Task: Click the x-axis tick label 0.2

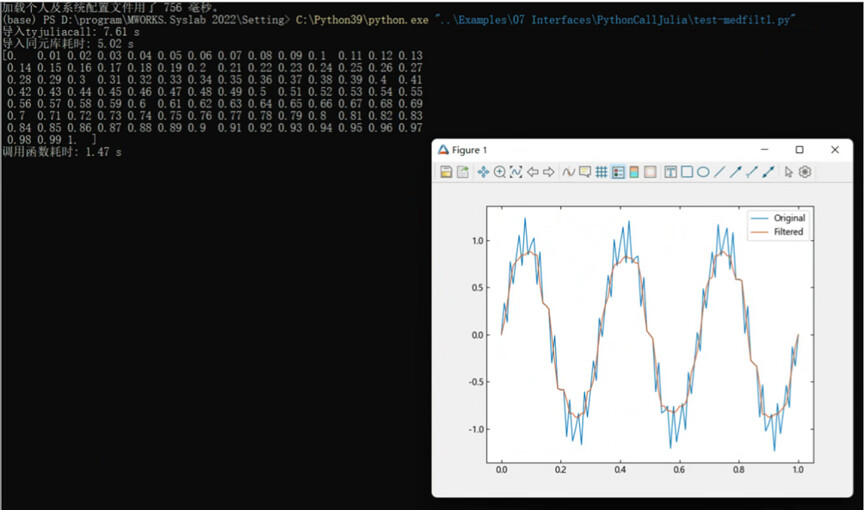Action: point(560,470)
